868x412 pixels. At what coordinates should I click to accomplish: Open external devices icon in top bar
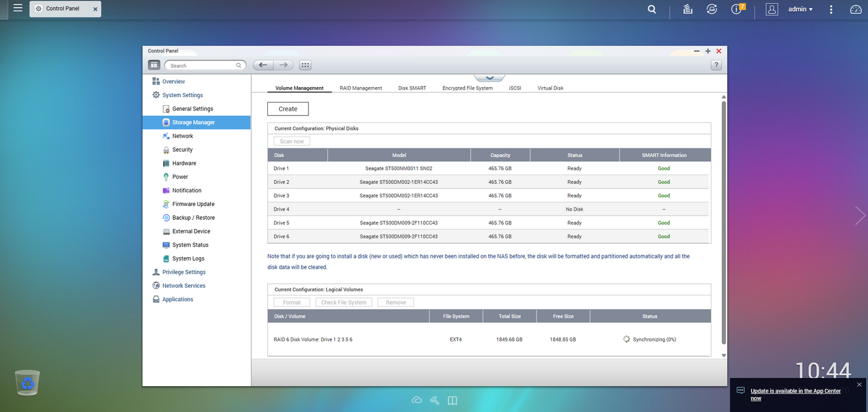point(711,9)
